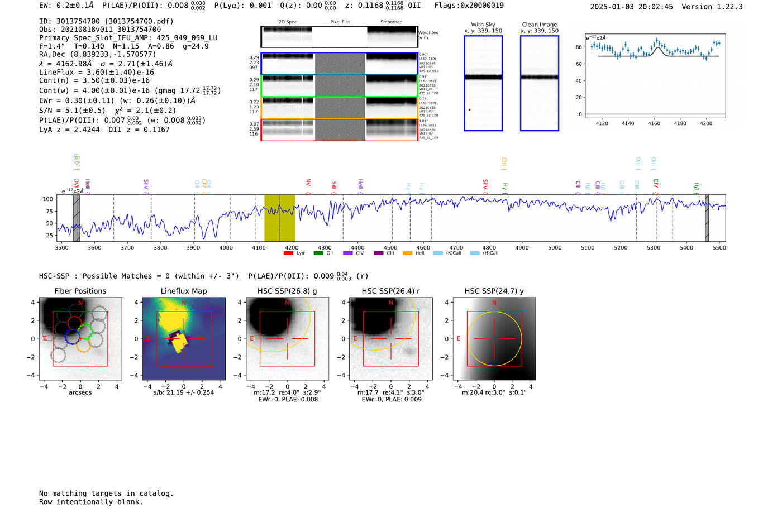The width and height of the screenshot is (782, 532).
Task: Open the HSC SSP(26.8) g cutout
Action: tap(287, 338)
